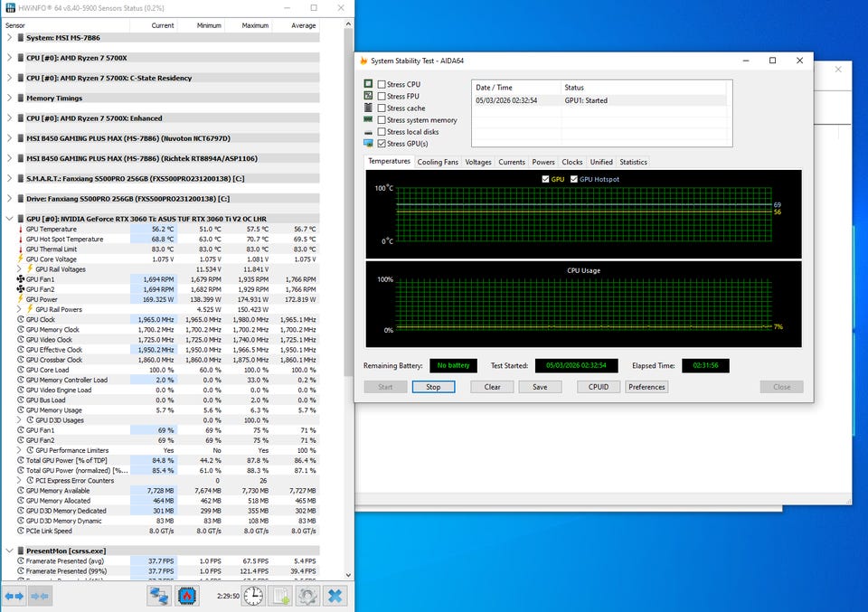Collapse the GPU [#0] NVIDIA GeForce RTX 3060 Ti group
Screen dimensions: 868x612
pyautogui.click(x=9, y=218)
